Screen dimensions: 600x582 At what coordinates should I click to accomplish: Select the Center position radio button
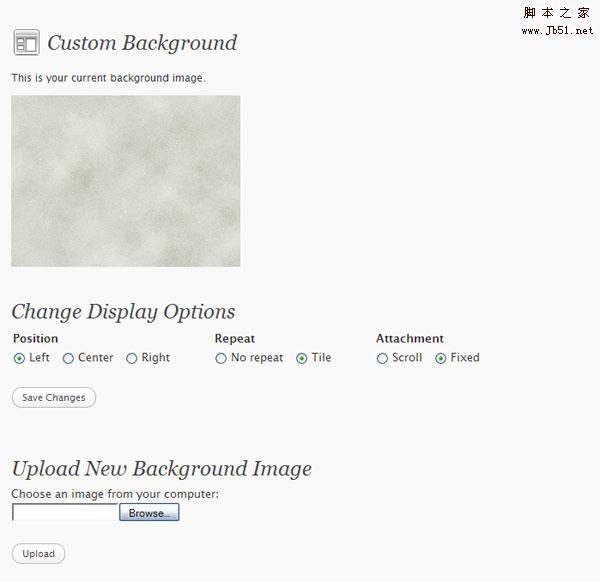click(68, 359)
